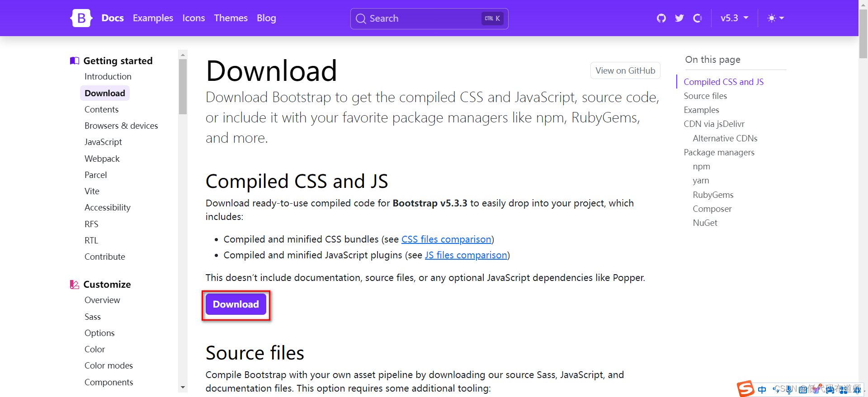
Task: Open JavaScript in the sidebar
Action: [x=103, y=142]
